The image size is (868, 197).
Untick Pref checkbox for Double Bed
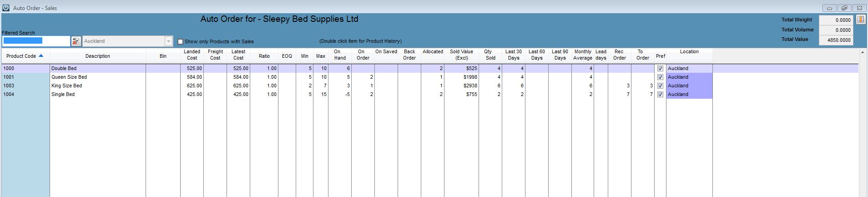[660, 68]
